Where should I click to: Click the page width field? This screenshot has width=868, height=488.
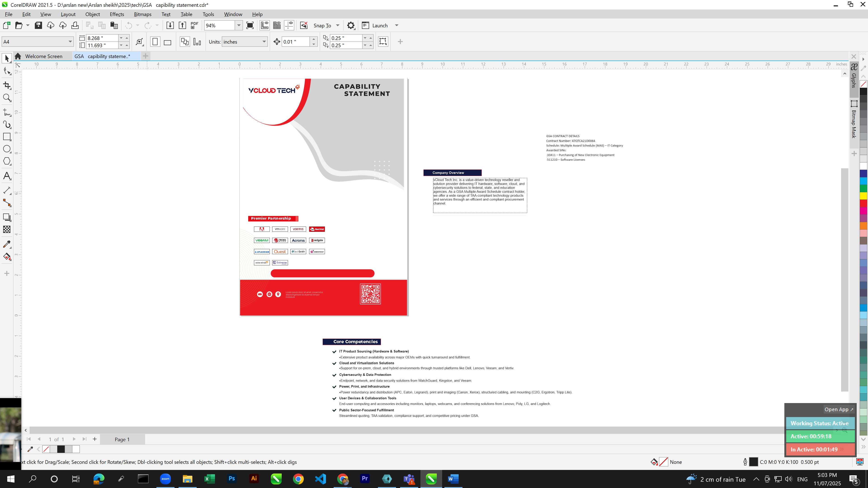[x=102, y=38]
